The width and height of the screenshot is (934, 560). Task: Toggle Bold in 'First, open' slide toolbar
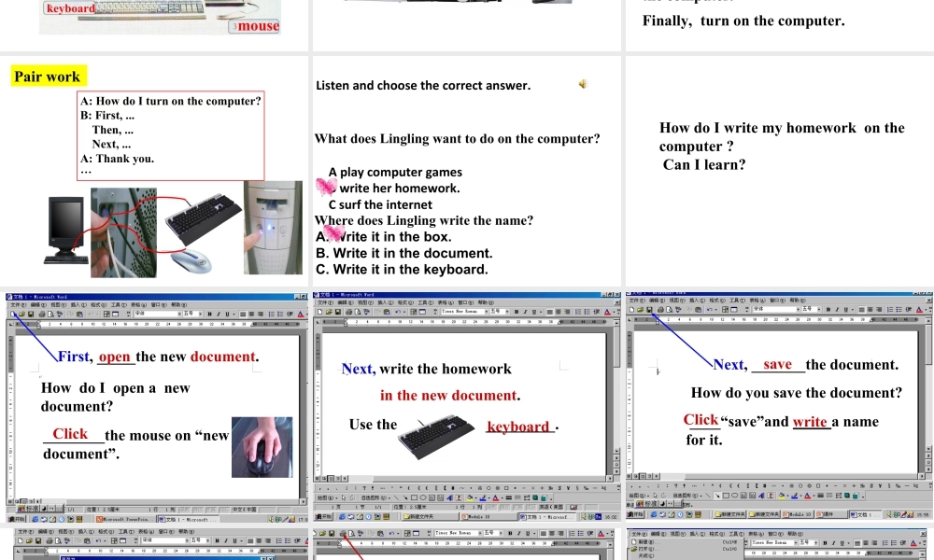click(x=211, y=314)
